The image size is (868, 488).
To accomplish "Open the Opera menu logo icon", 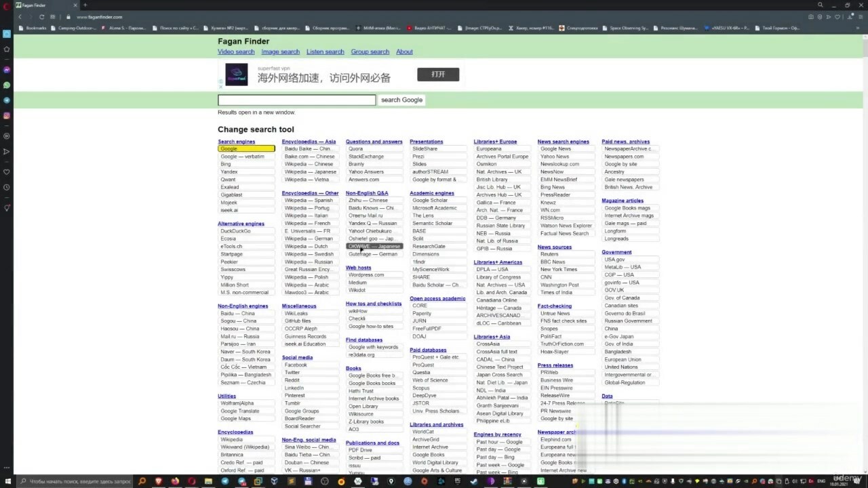I will tap(6, 6).
